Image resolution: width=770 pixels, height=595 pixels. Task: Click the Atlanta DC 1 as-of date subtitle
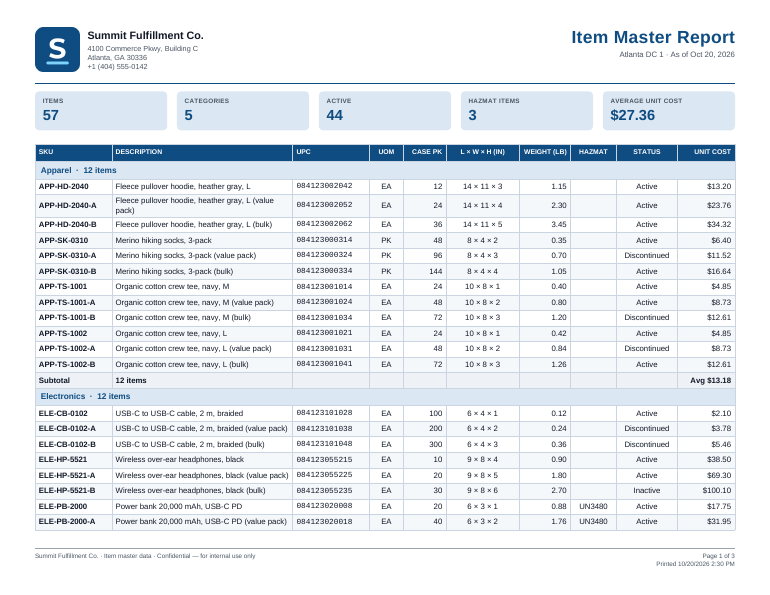point(677,54)
